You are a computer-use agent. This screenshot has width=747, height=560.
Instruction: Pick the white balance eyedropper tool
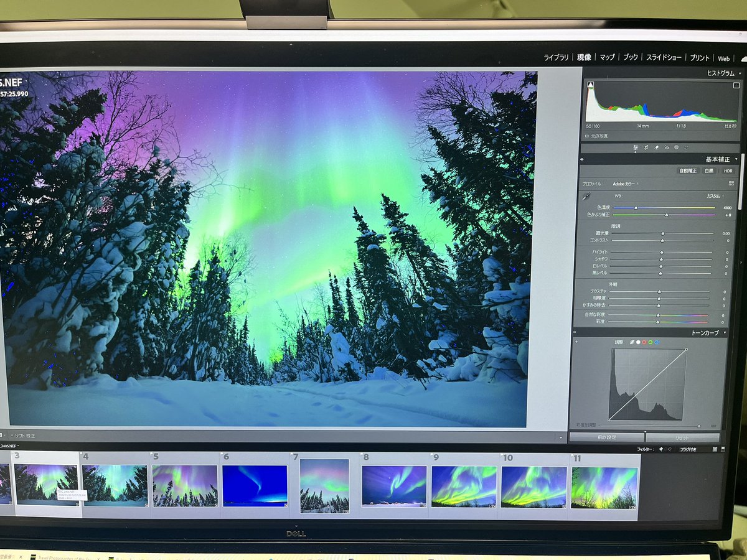[586, 196]
